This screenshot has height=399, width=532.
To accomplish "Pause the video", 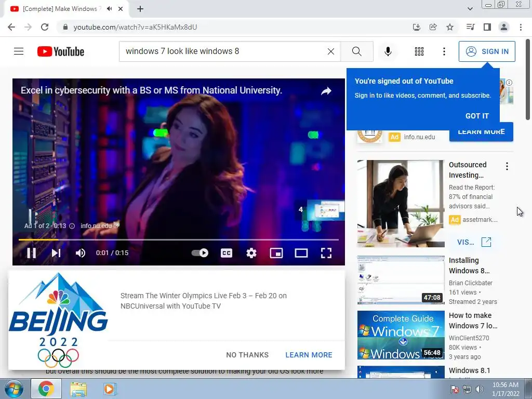I will (x=32, y=253).
